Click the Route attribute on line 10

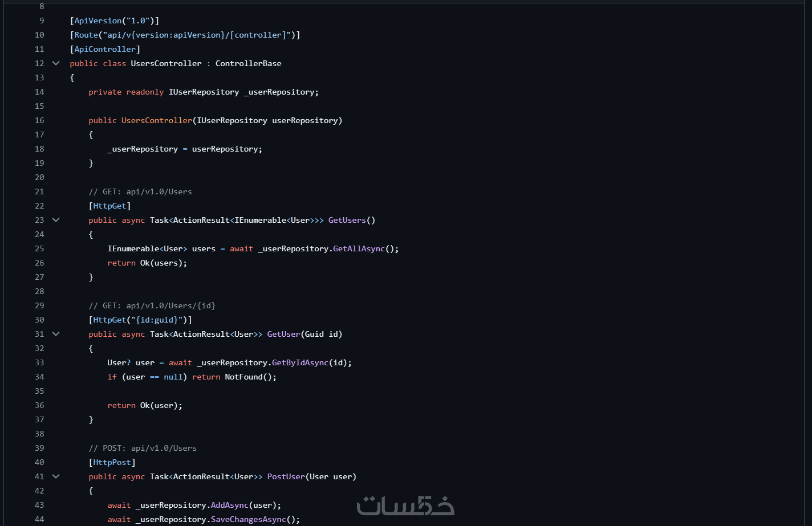click(x=86, y=35)
